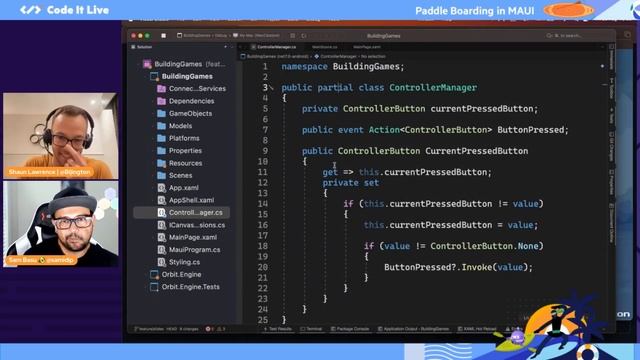Click the Orbit.Engine.Tests project icon
The width and height of the screenshot is (640, 360).
point(154,287)
